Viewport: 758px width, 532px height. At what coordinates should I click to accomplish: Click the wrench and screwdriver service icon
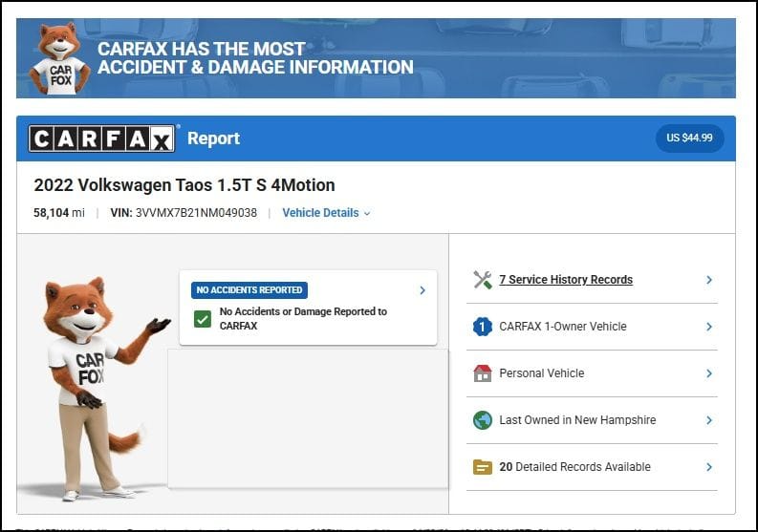(483, 280)
